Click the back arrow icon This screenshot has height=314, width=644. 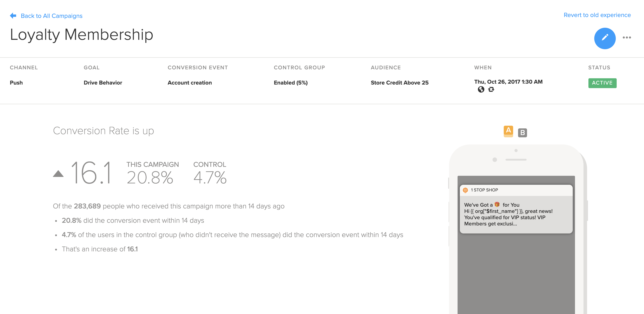pos(13,16)
